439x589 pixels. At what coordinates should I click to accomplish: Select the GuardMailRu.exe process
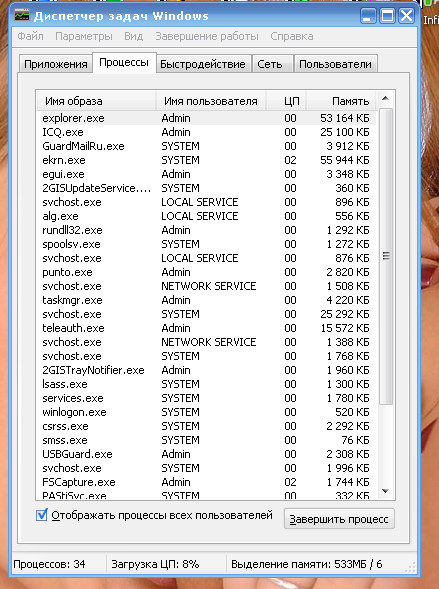[x=206, y=146]
